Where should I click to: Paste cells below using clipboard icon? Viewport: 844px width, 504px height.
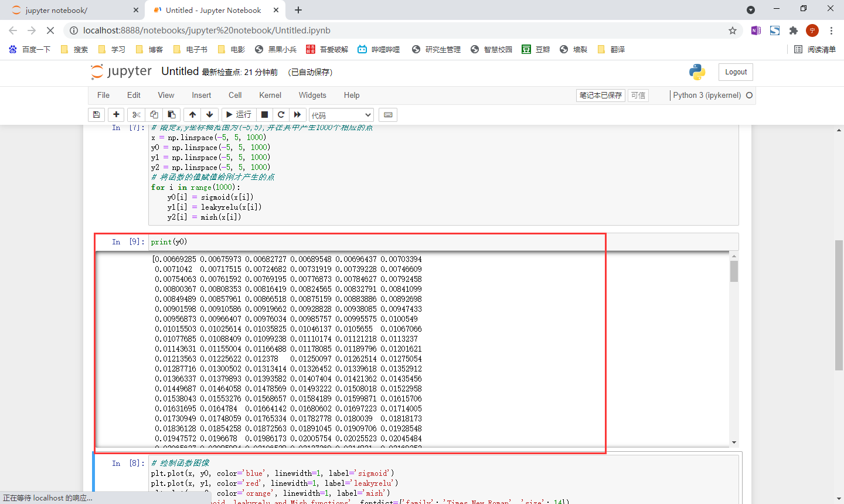tap(171, 115)
